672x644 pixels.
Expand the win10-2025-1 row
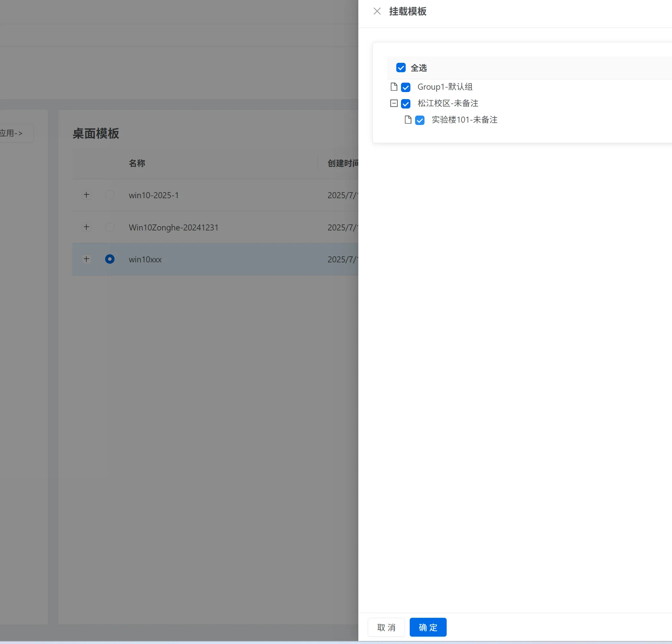coord(86,195)
